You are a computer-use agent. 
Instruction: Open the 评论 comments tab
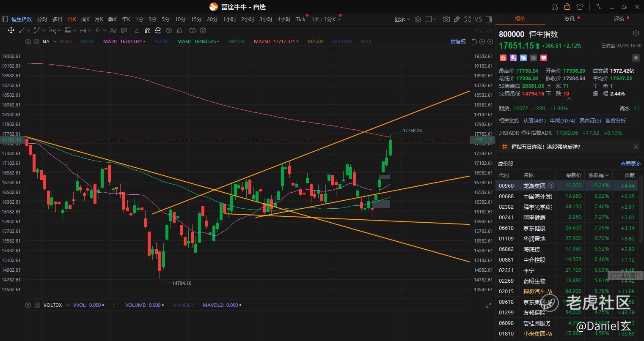click(x=619, y=19)
